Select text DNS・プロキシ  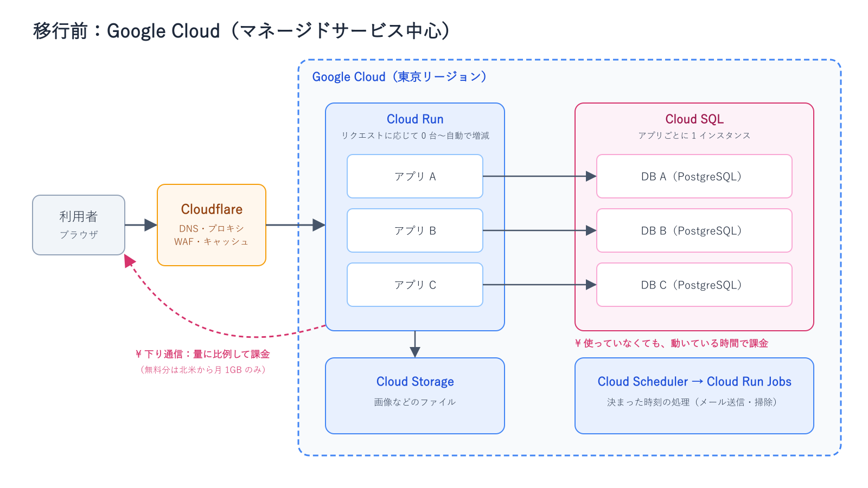212,229
